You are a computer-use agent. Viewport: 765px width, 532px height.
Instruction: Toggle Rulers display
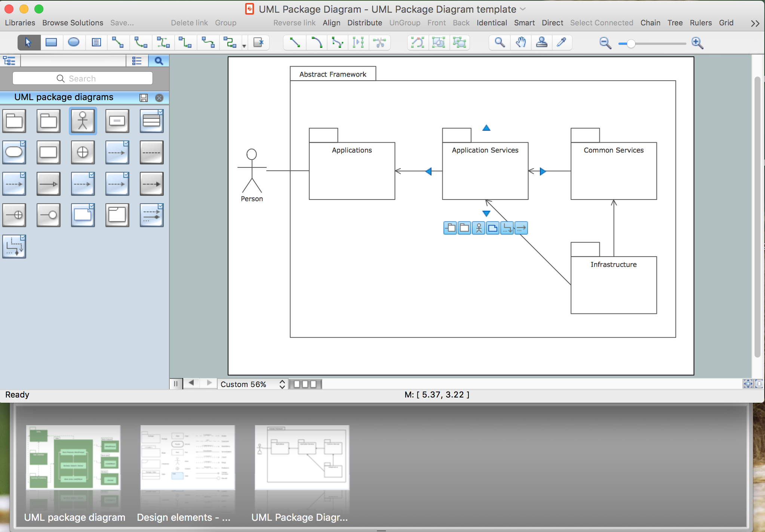pos(701,23)
